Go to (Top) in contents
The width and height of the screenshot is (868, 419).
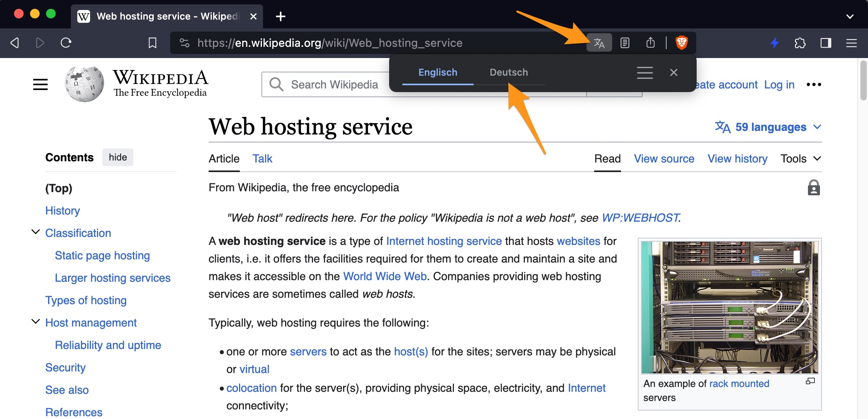tap(59, 188)
